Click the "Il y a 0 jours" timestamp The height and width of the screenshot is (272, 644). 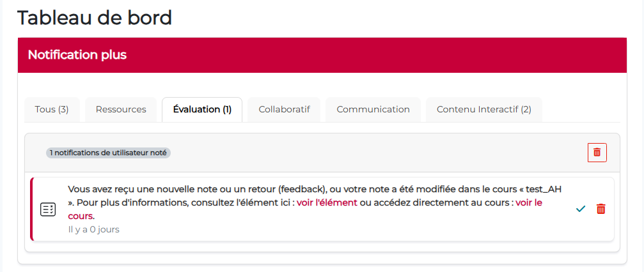click(93, 229)
